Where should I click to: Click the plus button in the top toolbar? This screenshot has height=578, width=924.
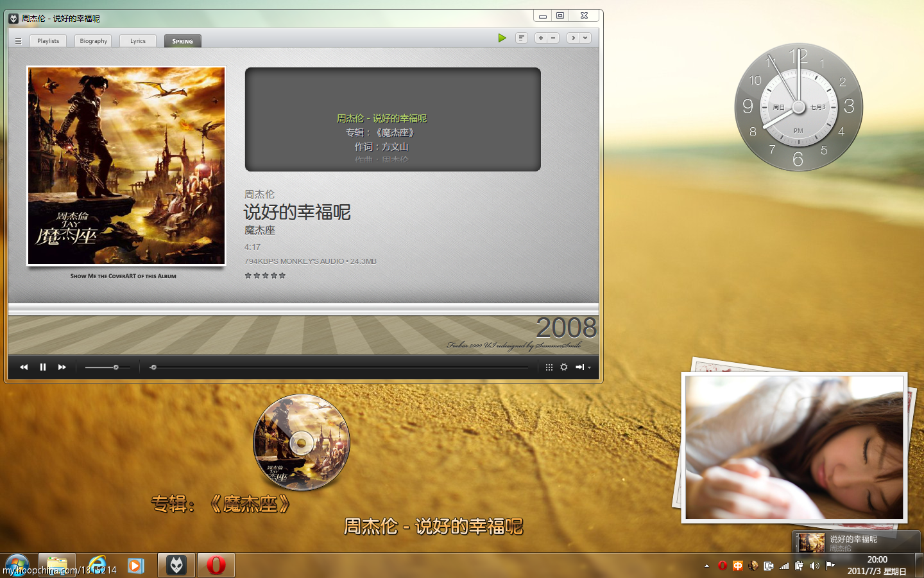[x=541, y=38]
